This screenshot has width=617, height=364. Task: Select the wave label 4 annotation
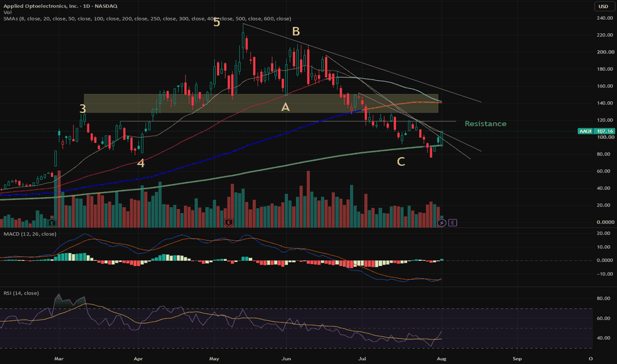140,163
